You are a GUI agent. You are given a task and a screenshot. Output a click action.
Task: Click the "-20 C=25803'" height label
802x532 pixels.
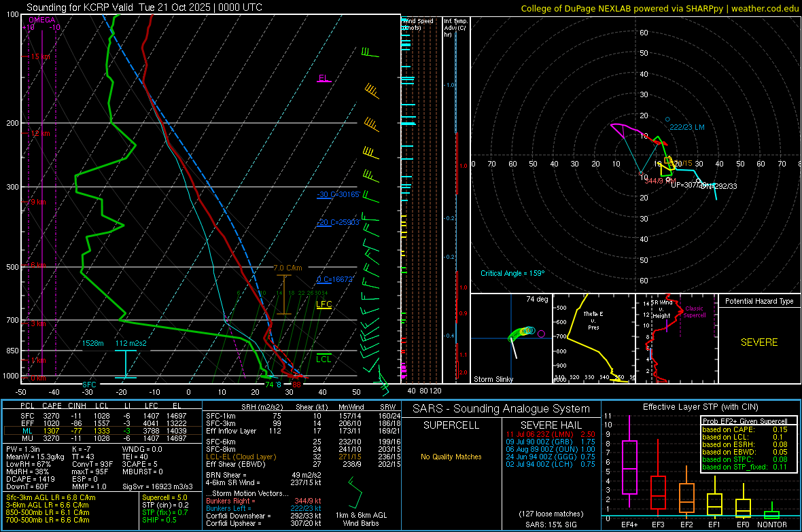338,223
